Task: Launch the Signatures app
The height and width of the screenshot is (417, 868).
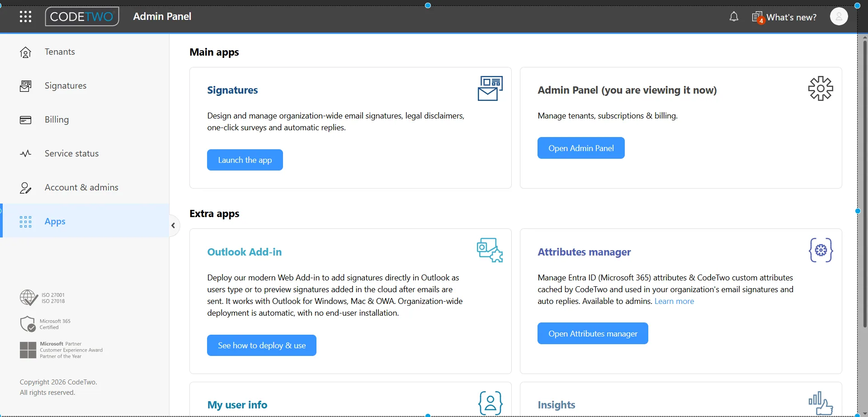Action: (245, 160)
